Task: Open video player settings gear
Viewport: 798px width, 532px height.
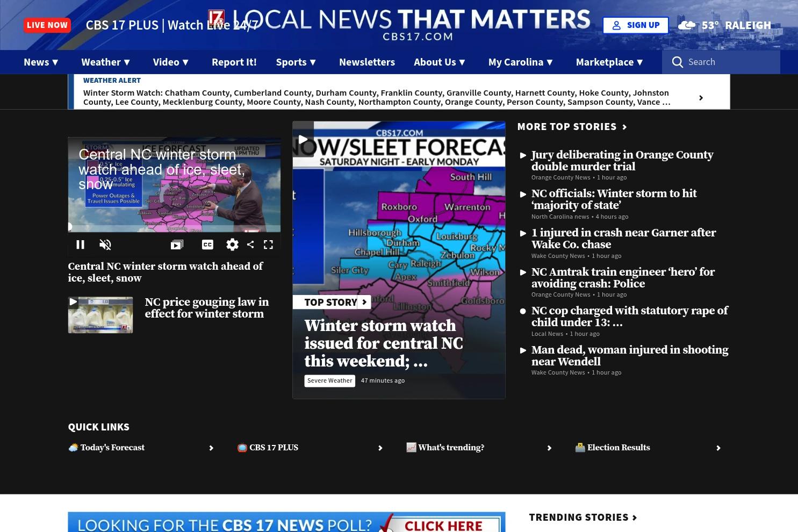Action: 232,245
